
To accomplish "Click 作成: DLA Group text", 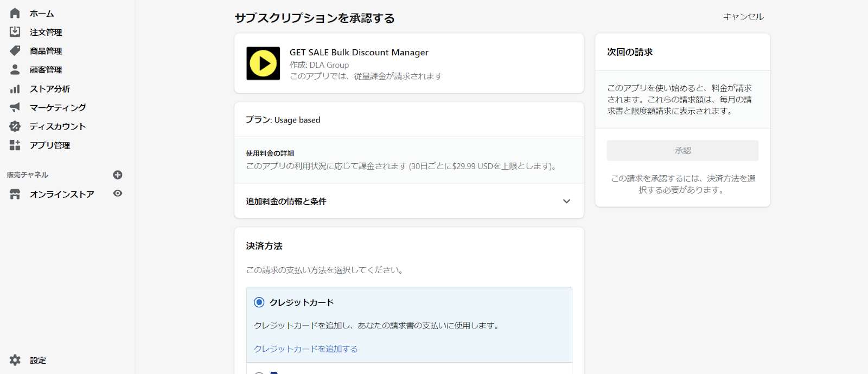I will (319, 65).
